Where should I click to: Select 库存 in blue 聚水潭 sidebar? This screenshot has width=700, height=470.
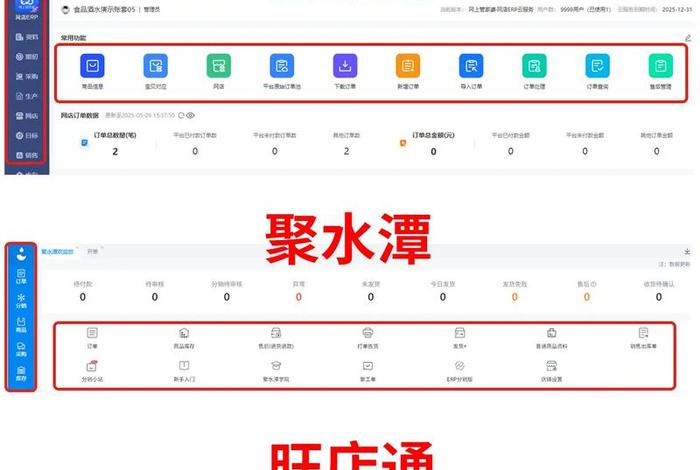click(x=21, y=374)
